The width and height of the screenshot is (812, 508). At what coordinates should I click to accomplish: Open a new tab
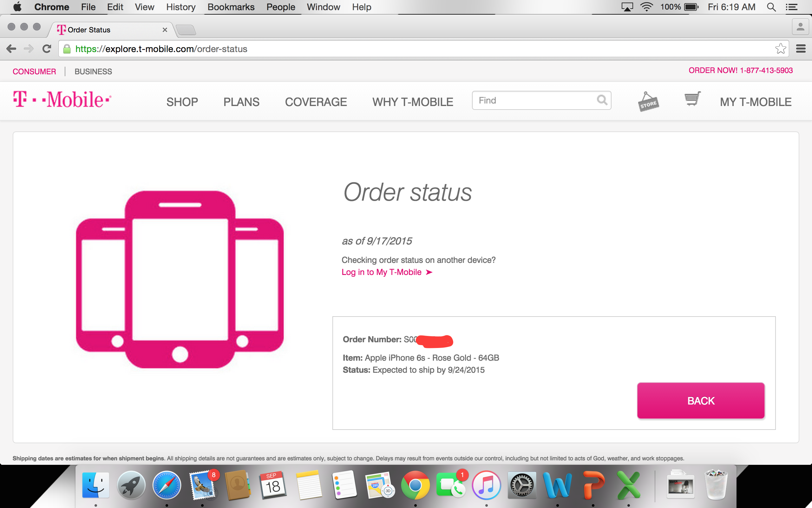[186, 30]
